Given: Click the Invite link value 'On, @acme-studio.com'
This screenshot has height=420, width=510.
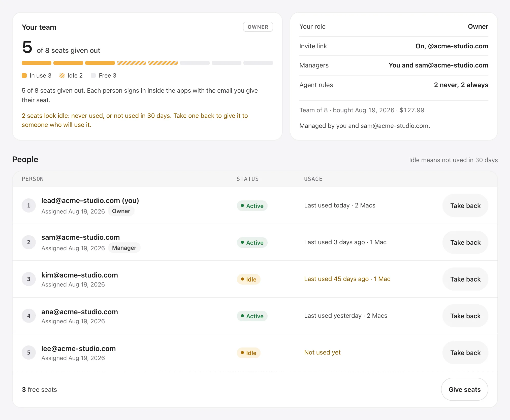Looking at the screenshot, I should pos(452,46).
